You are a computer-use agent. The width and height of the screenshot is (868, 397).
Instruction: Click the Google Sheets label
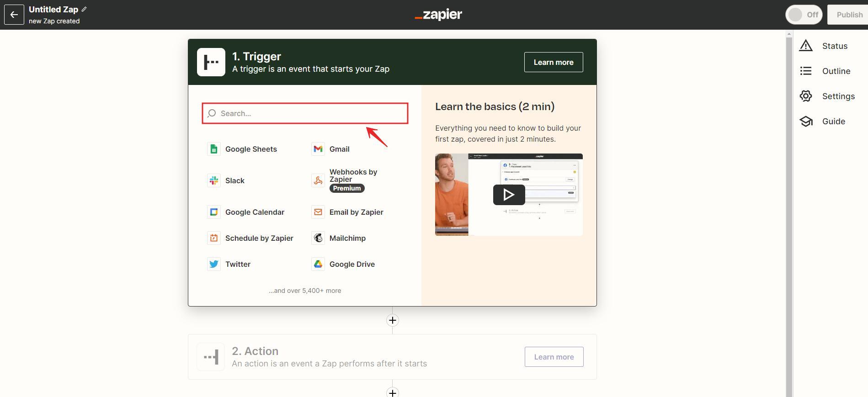(x=251, y=149)
